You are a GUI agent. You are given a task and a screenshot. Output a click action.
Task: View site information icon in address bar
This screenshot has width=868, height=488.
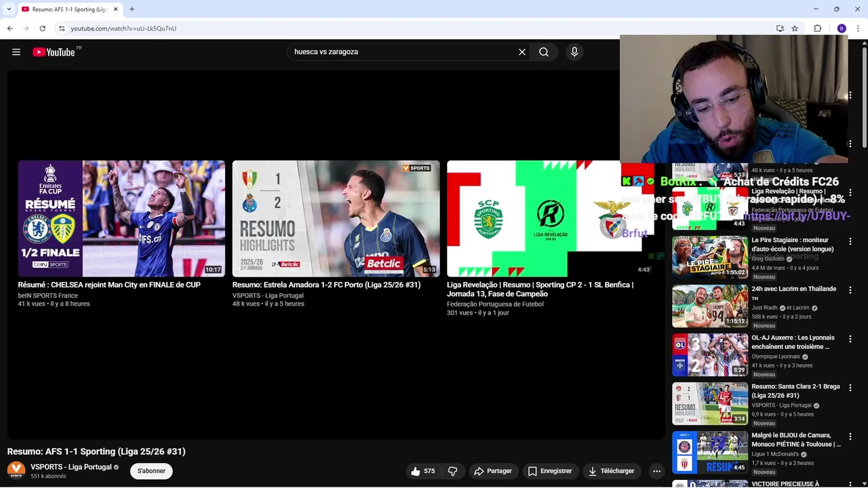click(62, 28)
